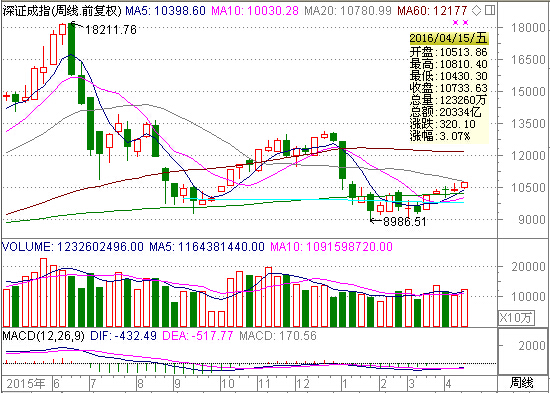The width and height of the screenshot is (550, 393).
Task: Click the latest red candlestick in April
Action: tap(465, 185)
